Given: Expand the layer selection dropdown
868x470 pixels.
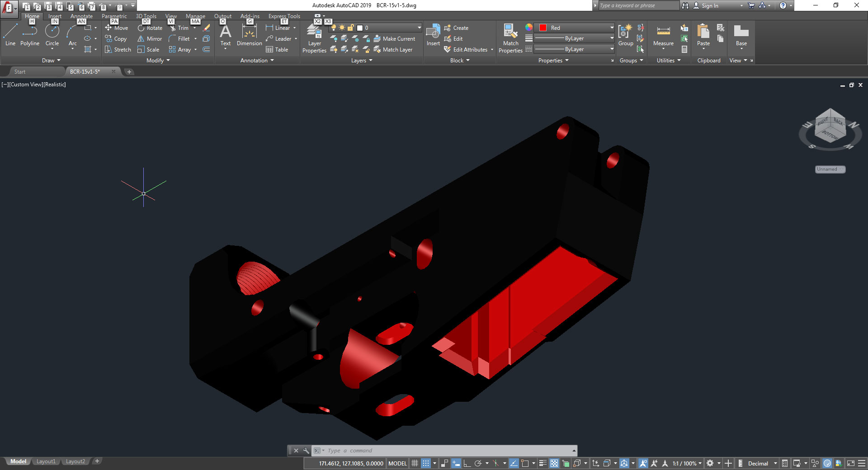Looking at the screenshot, I should (419, 28).
